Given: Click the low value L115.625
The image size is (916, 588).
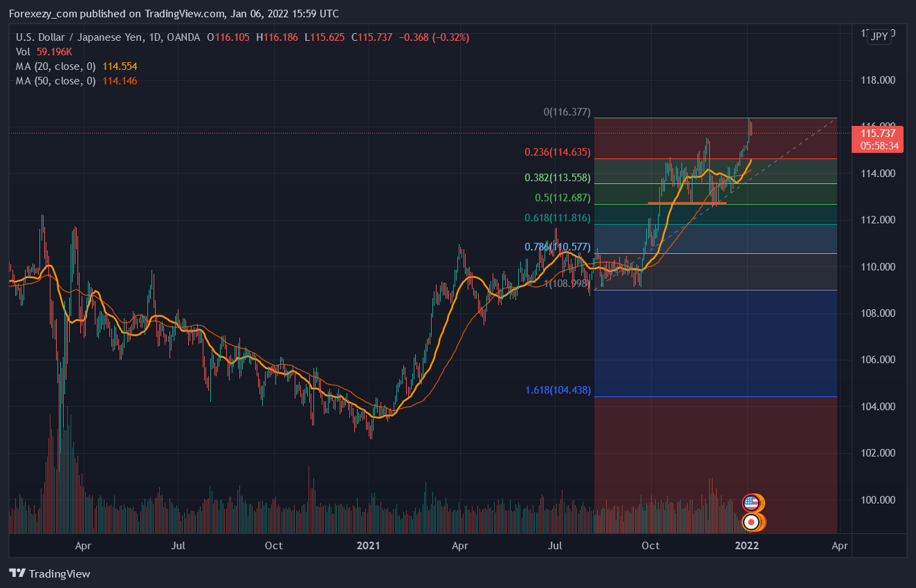Looking at the screenshot, I should (324, 37).
